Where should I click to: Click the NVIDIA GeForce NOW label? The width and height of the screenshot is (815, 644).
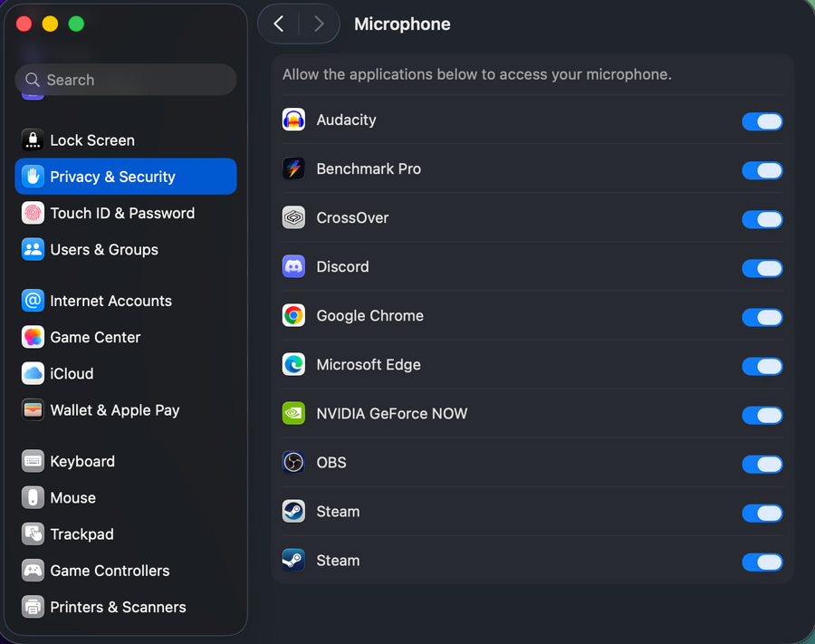(392, 413)
